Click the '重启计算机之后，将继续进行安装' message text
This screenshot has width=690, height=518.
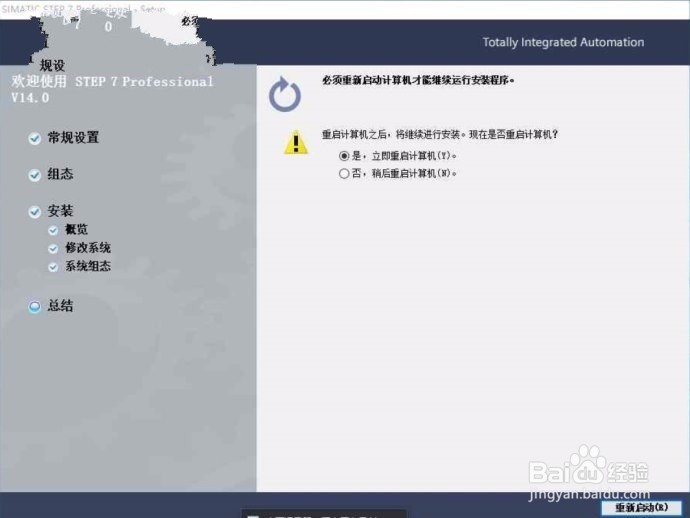440,135
